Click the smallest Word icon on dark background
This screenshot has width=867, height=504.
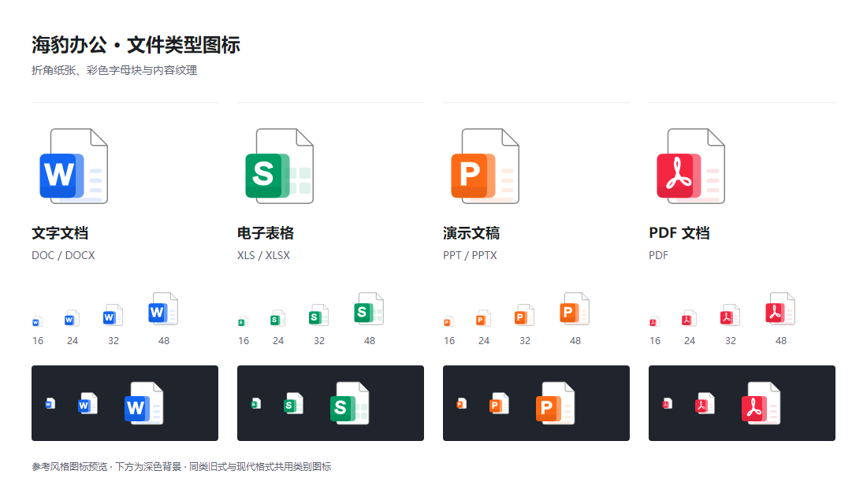click(x=50, y=403)
